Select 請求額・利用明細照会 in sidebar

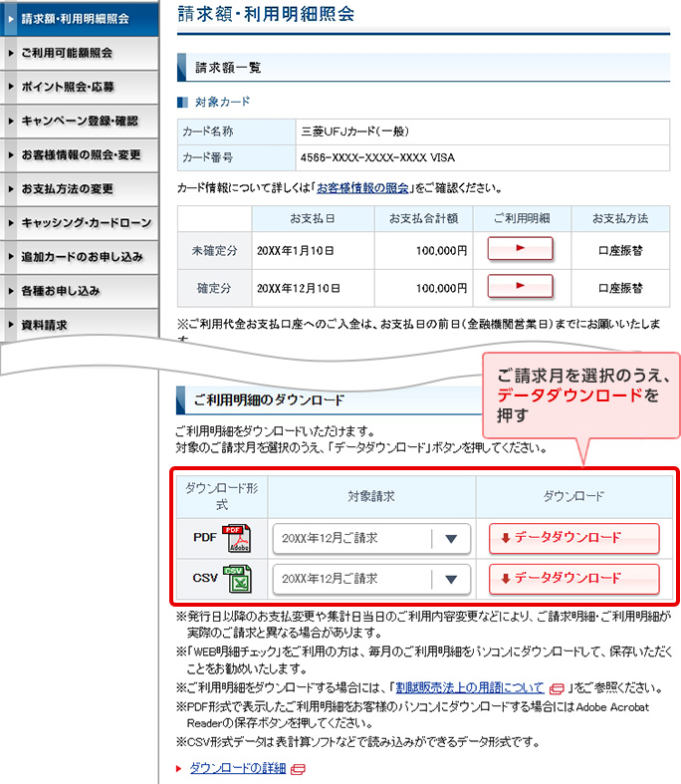coord(79,18)
